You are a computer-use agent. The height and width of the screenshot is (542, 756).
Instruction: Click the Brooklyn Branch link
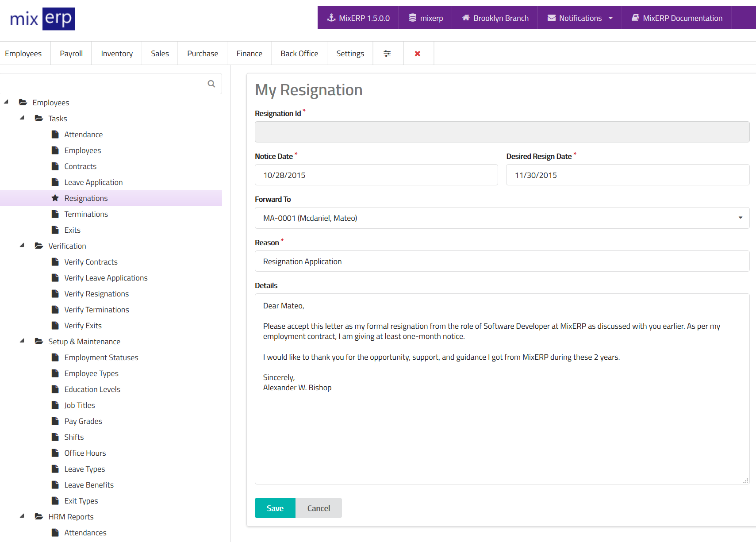[x=495, y=18]
